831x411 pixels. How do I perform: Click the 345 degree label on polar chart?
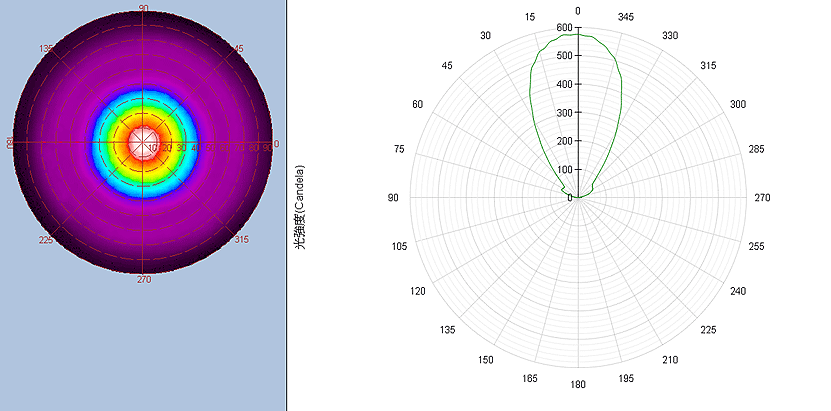pyautogui.click(x=626, y=17)
